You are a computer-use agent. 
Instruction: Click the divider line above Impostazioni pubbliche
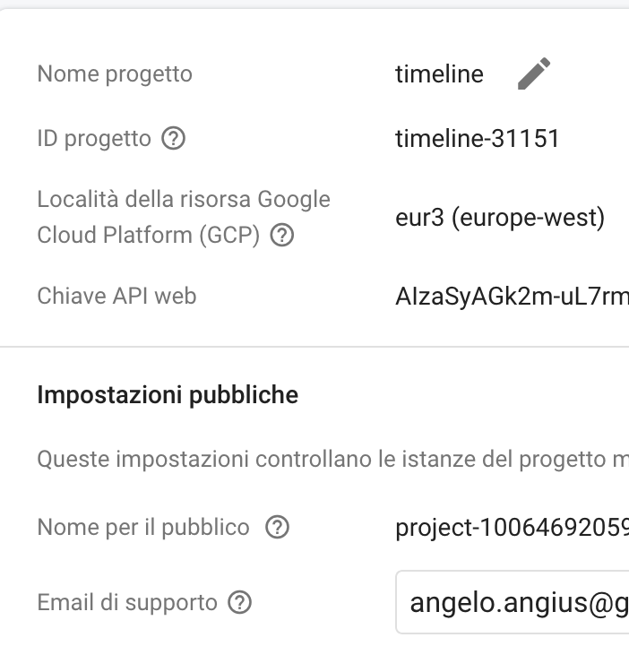coord(314,346)
